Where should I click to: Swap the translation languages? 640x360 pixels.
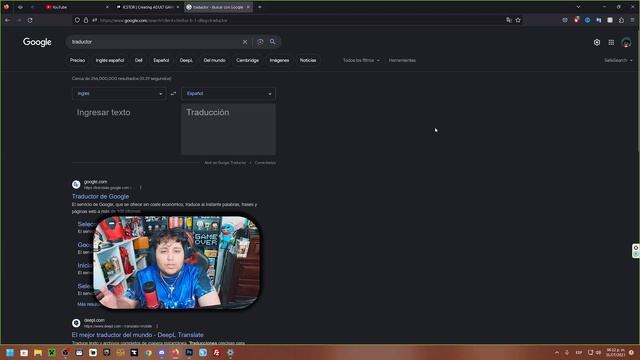click(173, 93)
